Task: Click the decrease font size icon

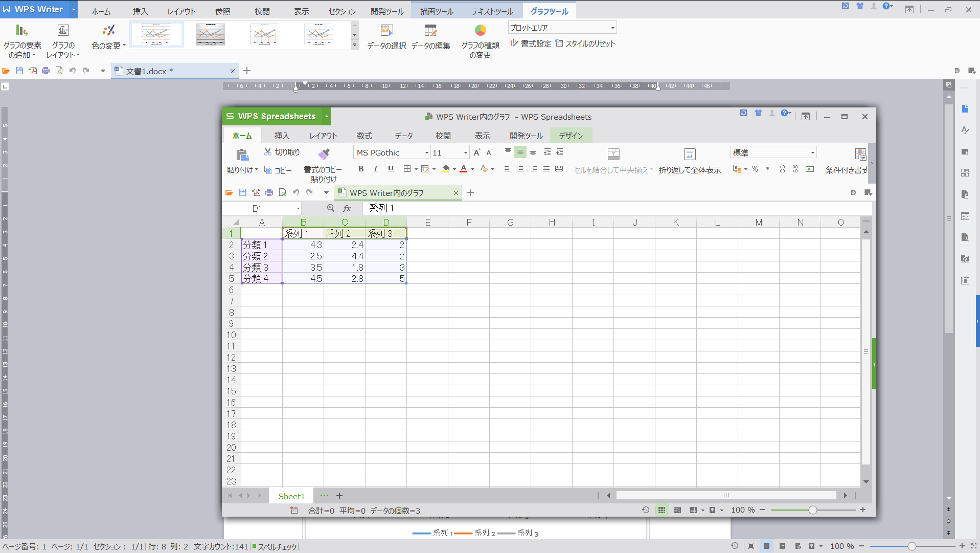Action: [x=489, y=152]
